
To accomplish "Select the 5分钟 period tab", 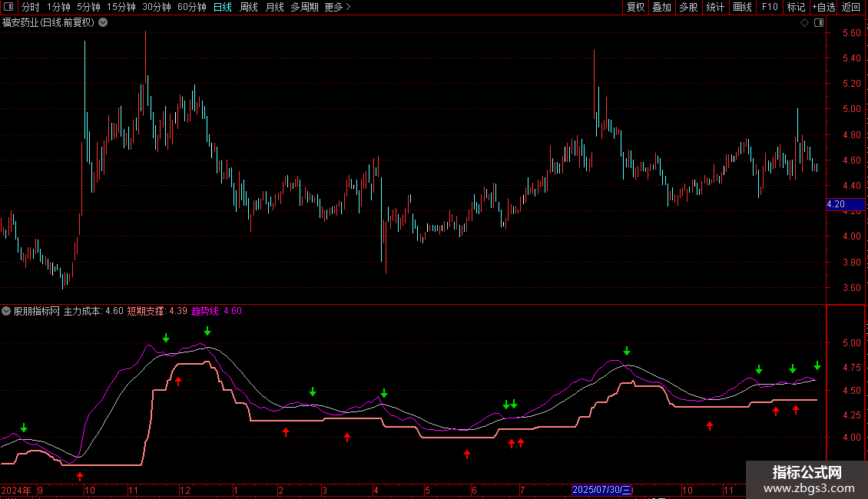I will click(x=88, y=7).
